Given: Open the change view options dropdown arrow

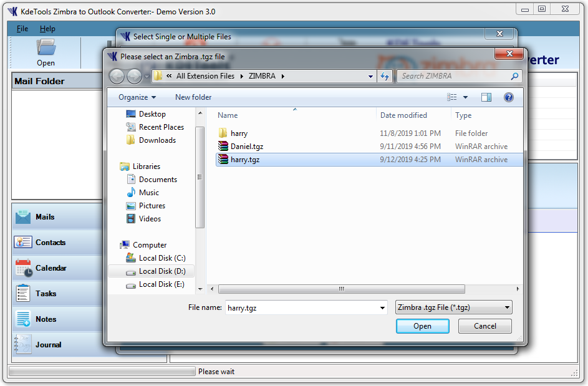Looking at the screenshot, I should coord(465,97).
